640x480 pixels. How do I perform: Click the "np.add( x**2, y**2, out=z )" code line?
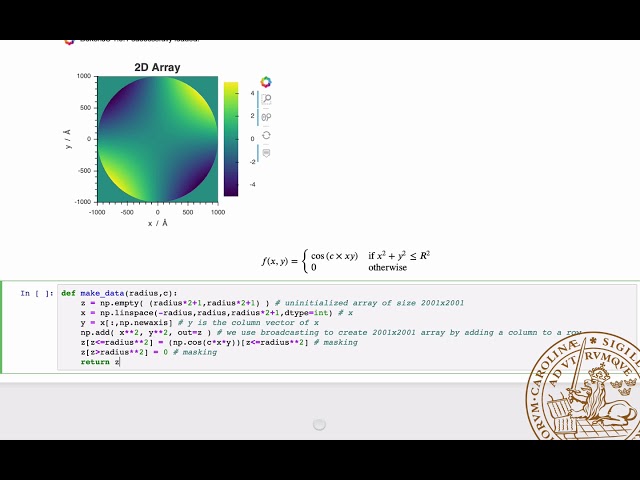[x=331, y=333]
